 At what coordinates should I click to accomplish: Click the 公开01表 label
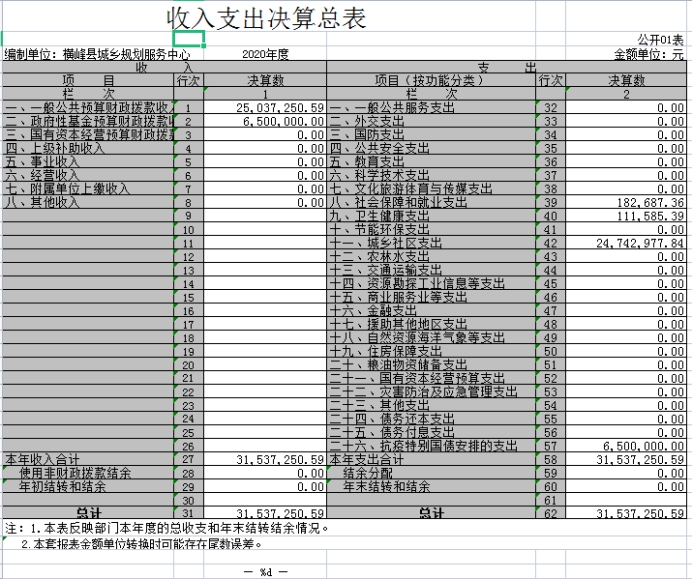coord(662,41)
